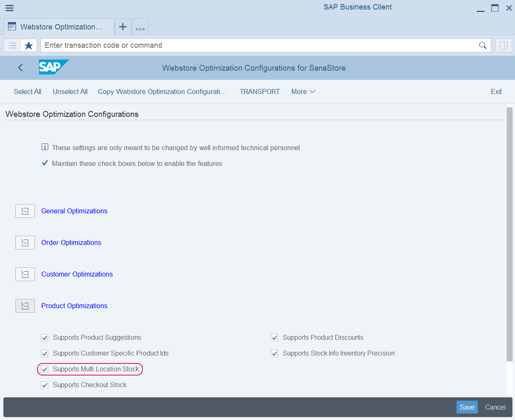This screenshot has width=515, height=420.
Task: Click Copy Webstore Optimization Configuration
Action: coord(162,91)
